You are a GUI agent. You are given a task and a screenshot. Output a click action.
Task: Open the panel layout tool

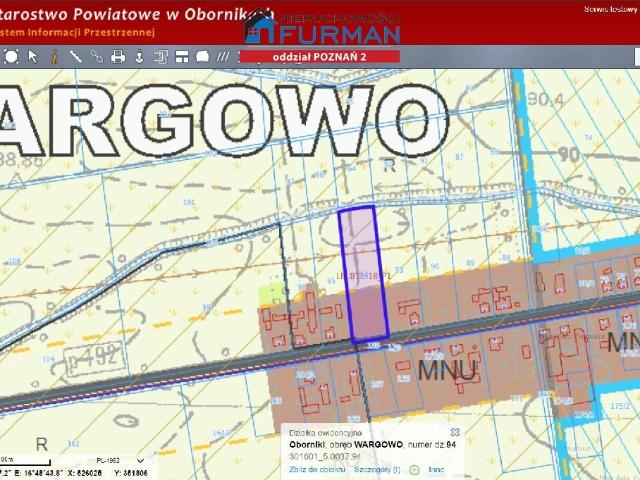(182, 56)
